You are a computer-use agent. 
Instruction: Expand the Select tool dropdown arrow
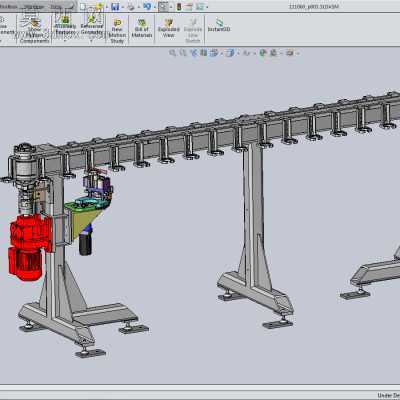[x=171, y=7]
